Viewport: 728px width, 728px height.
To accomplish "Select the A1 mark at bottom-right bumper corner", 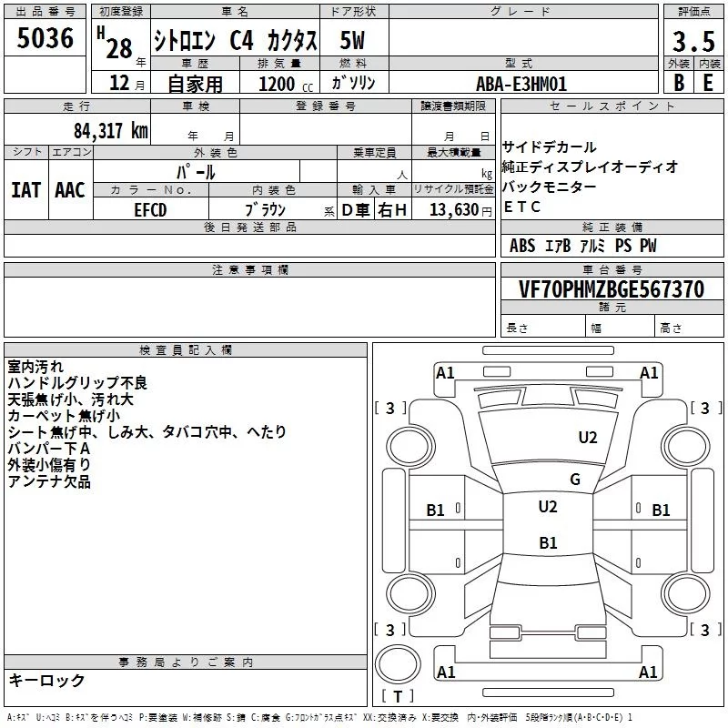I will pyautogui.click(x=649, y=672).
